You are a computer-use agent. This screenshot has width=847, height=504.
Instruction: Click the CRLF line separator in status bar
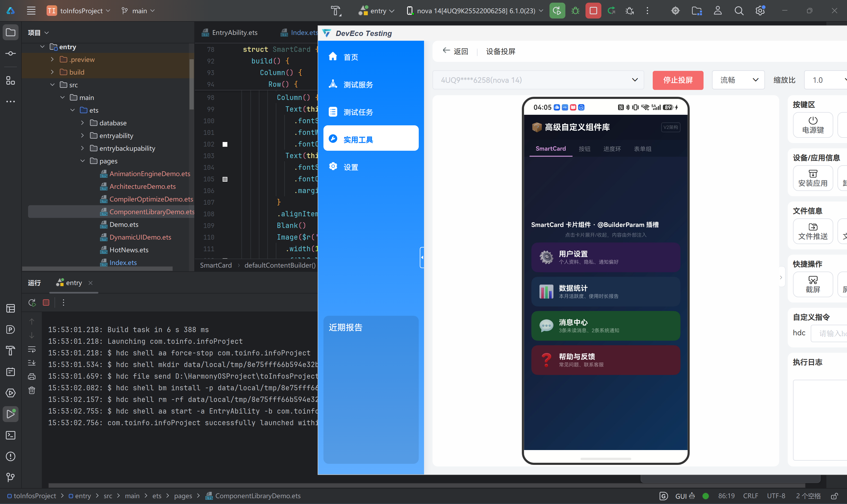click(750, 496)
